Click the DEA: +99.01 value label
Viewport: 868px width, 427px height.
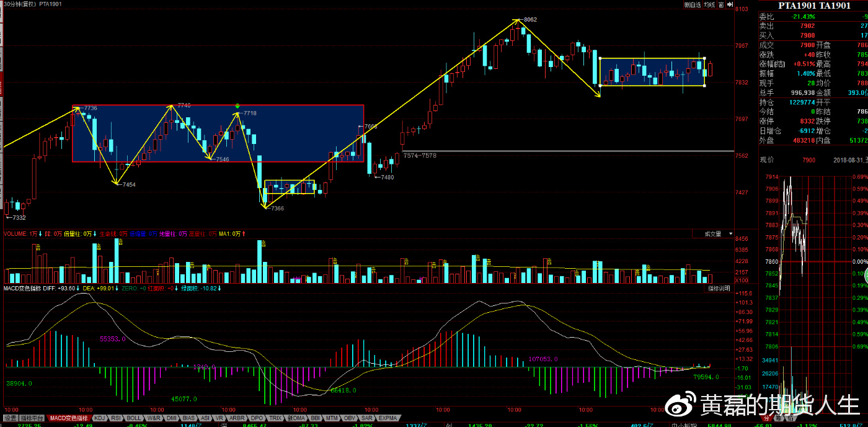click(100, 289)
